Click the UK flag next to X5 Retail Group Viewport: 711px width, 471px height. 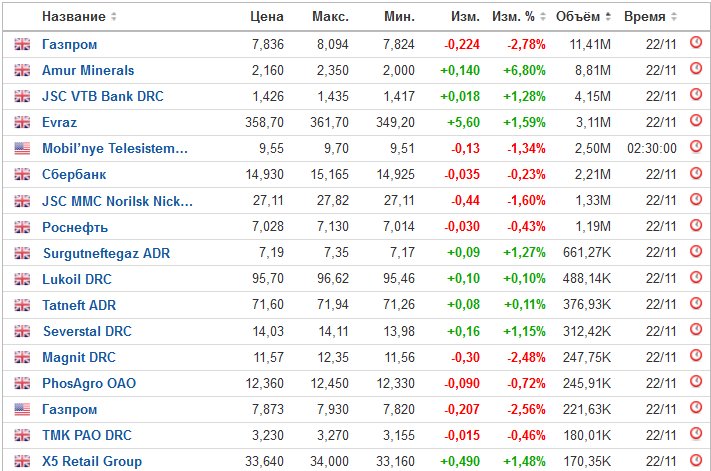[22, 461]
